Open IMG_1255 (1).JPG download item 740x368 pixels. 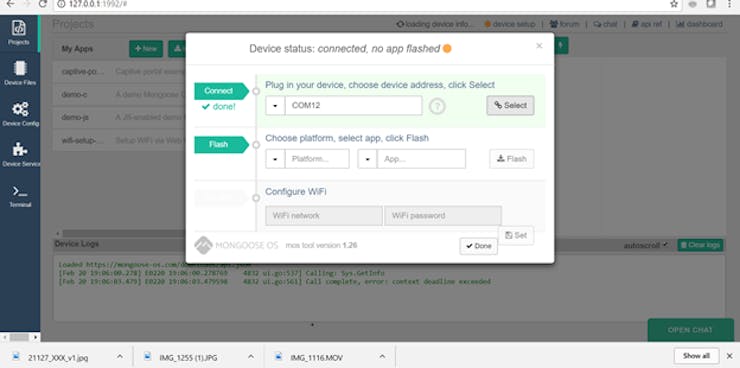189,357
